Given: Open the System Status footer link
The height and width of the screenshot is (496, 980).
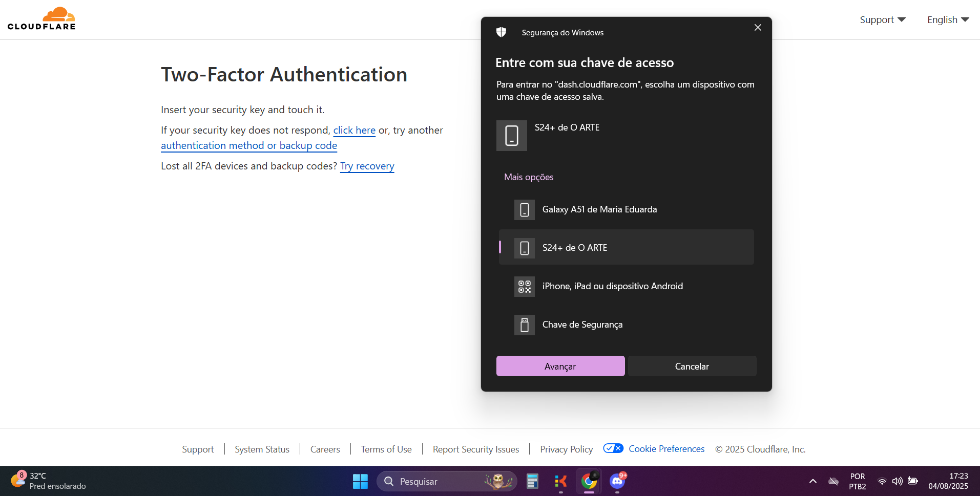Looking at the screenshot, I should coord(262,449).
